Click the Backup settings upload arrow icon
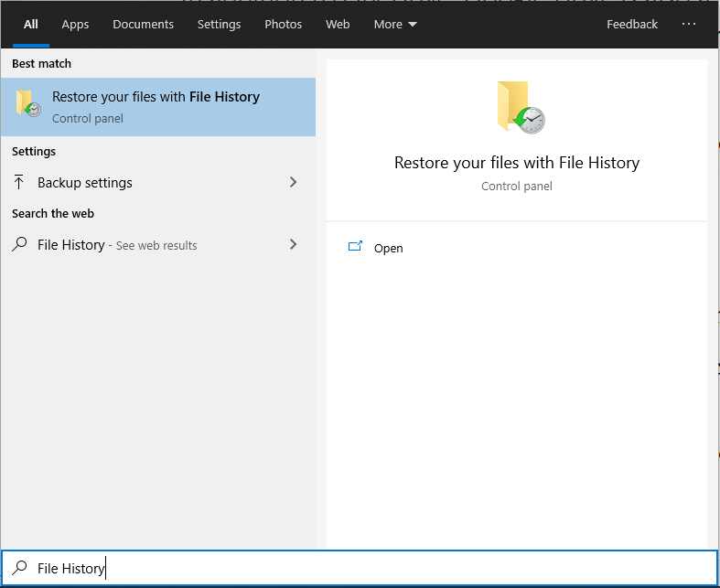 [19, 182]
